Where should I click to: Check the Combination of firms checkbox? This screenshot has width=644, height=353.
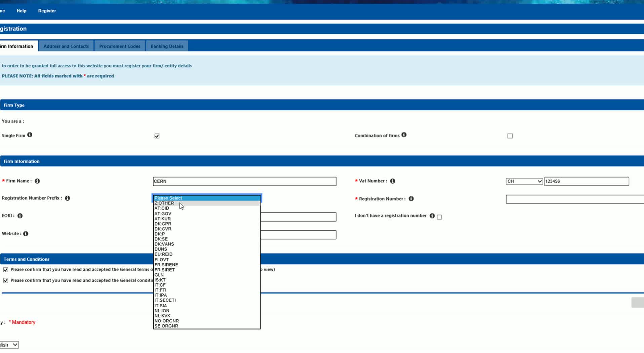(510, 136)
